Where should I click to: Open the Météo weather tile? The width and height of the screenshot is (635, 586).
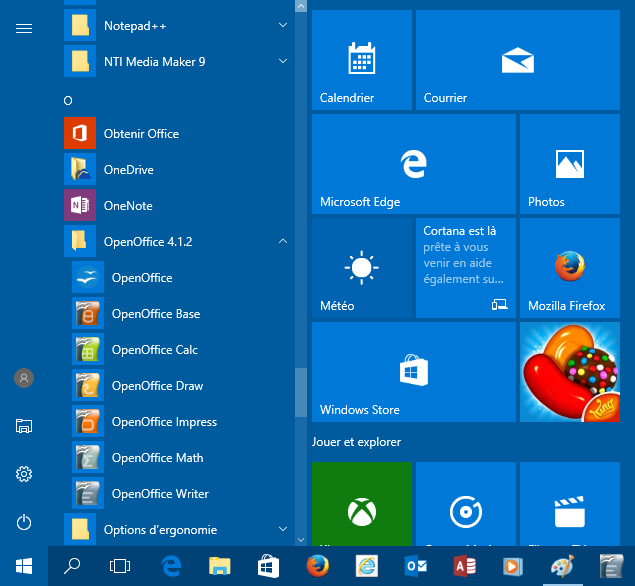point(362,268)
